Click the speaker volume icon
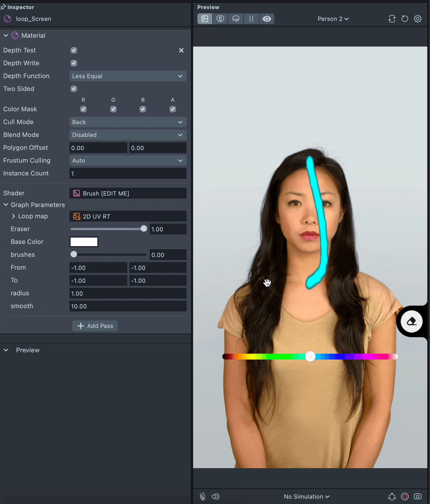 point(215,497)
